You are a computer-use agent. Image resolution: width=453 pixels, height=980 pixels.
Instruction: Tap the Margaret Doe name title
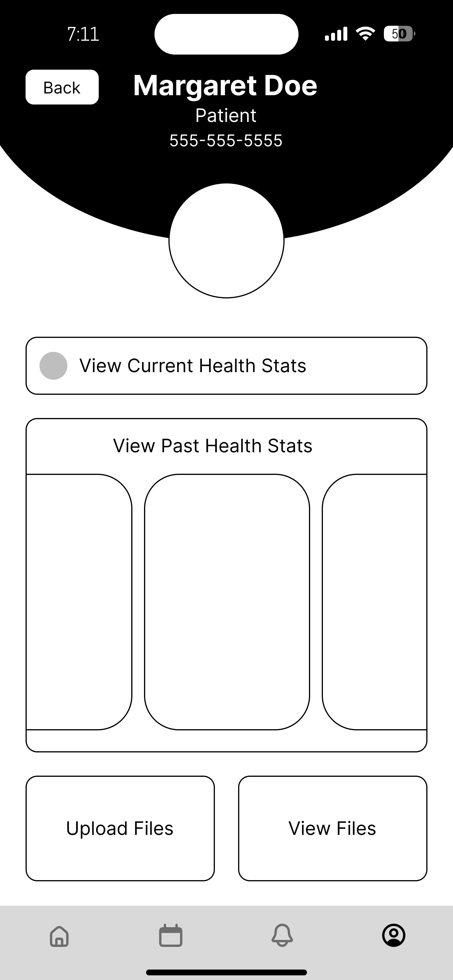[225, 86]
